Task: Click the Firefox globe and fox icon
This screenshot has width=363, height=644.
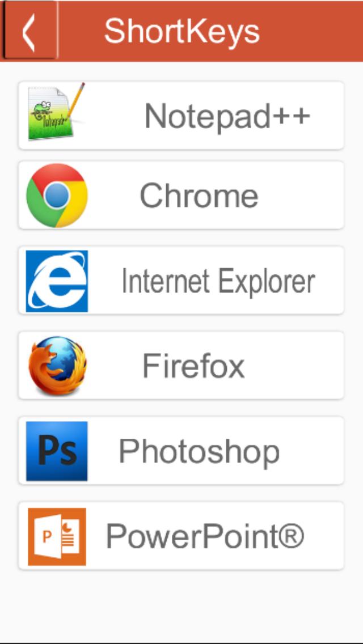Action: (x=57, y=366)
